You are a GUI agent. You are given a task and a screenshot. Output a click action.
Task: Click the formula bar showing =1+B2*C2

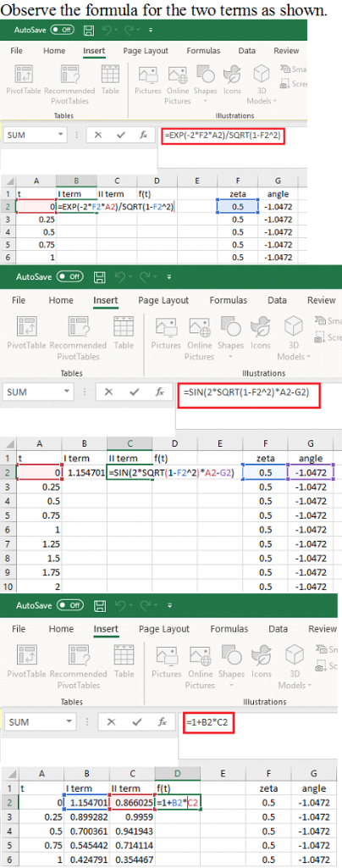pyautogui.click(x=208, y=722)
